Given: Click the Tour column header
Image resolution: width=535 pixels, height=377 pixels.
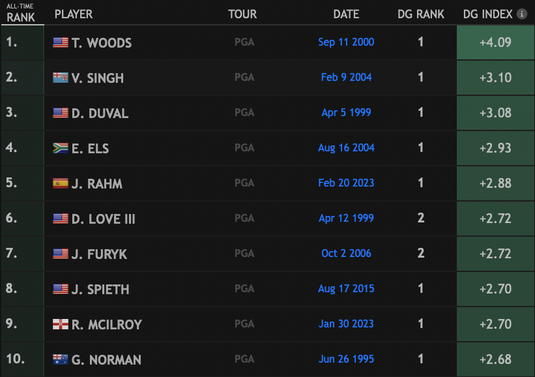Looking at the screenshot, I should click(242, 14).
